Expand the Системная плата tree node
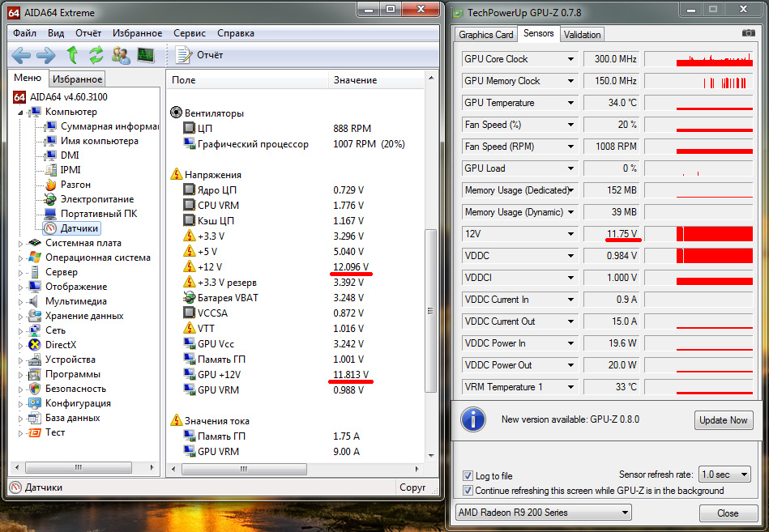Screen dimensions: 769x532 (x=20, y=244)
